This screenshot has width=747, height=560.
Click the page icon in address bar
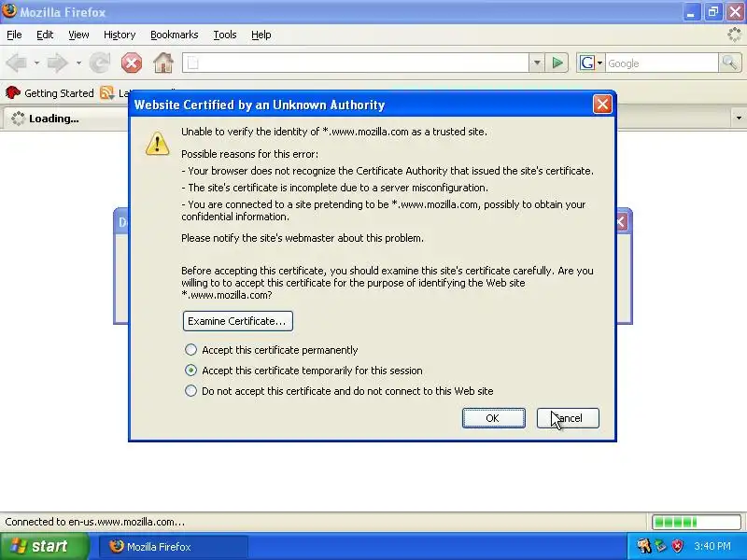coord(192,63)
